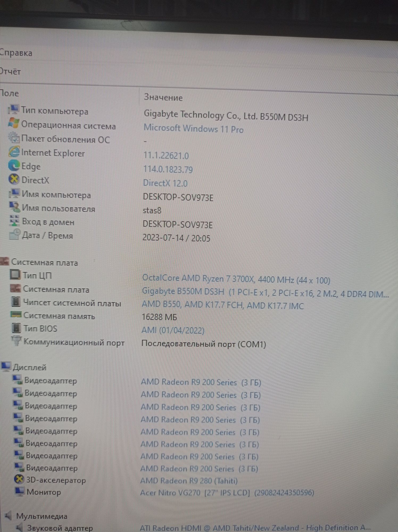Click the Мультимедиа speaker icon
The width and height of the screenshot is (398, 532).
(8, 516)
